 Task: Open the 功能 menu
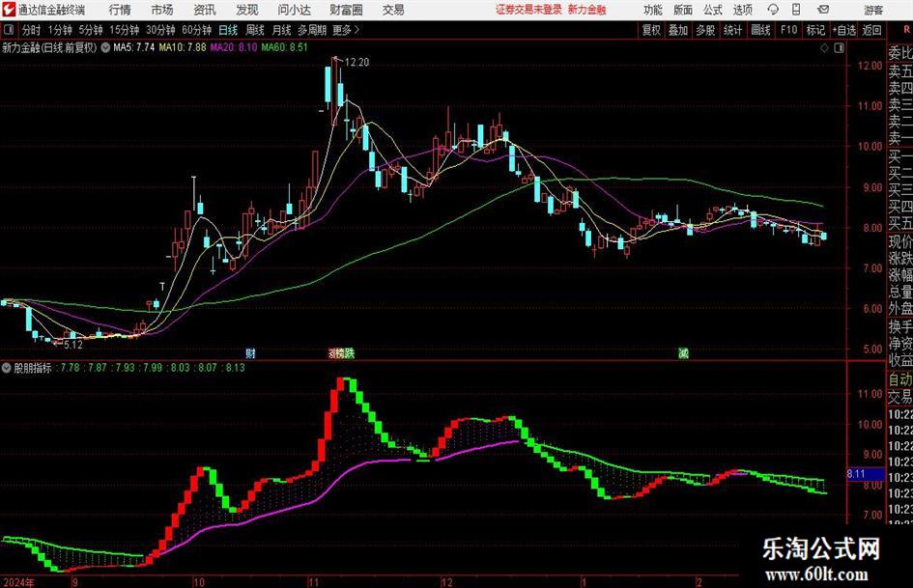pyautogui.click(x=653, y=10)
